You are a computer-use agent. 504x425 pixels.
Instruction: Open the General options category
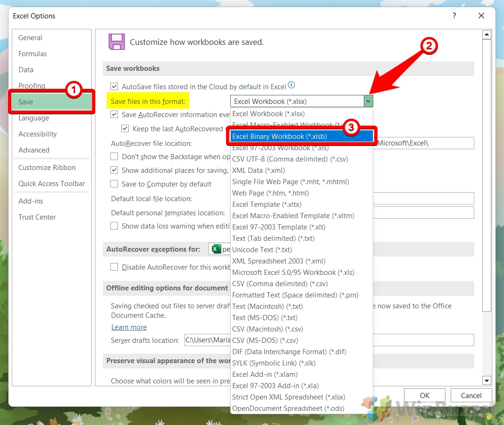pyautogui.click(x=51, y=38)
